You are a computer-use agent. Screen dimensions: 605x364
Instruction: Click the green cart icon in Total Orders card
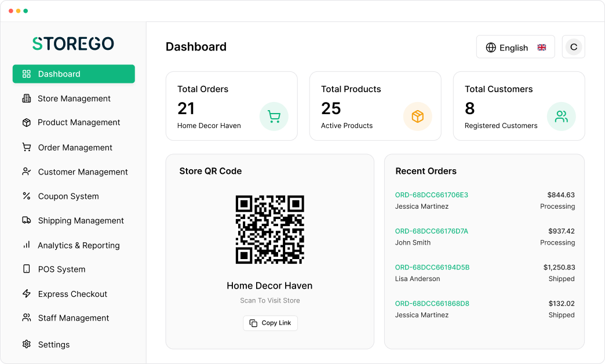coord(274,117)
